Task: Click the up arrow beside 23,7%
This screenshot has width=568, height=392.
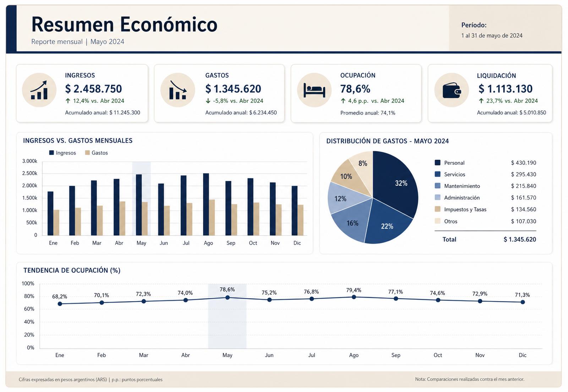Action: coord(481,101)
